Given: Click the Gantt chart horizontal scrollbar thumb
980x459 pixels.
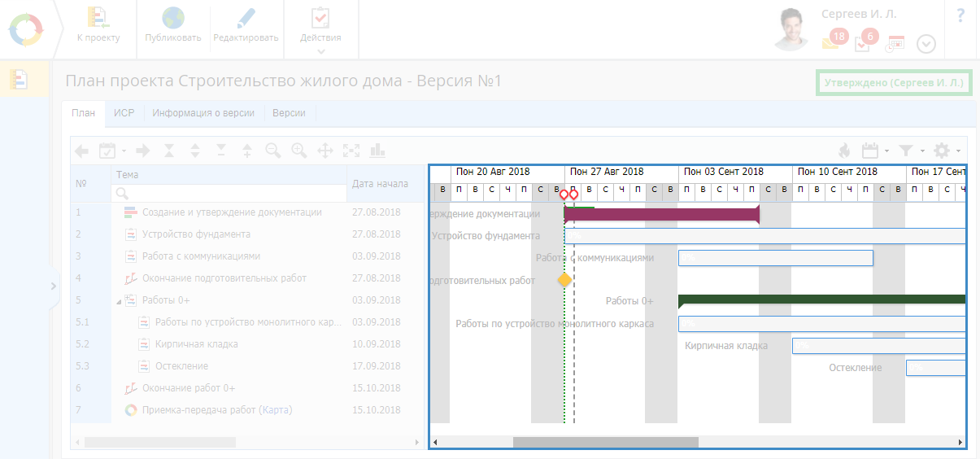Looking at the screenshot, I should coord(605,442).
